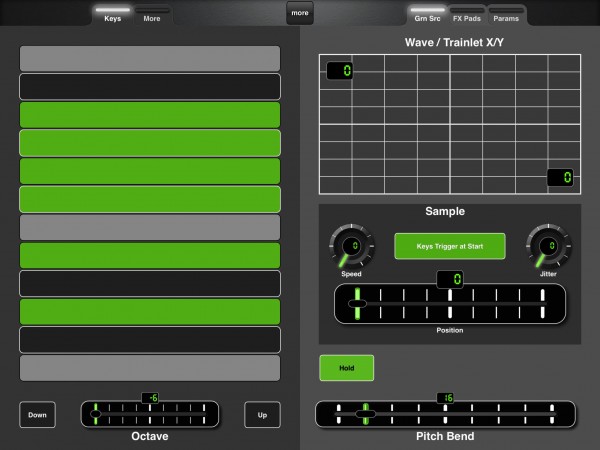Image resolution: width=600 pixels, height=450 pixels.
Task: Click the Octave label
Action: click(150, 436)
